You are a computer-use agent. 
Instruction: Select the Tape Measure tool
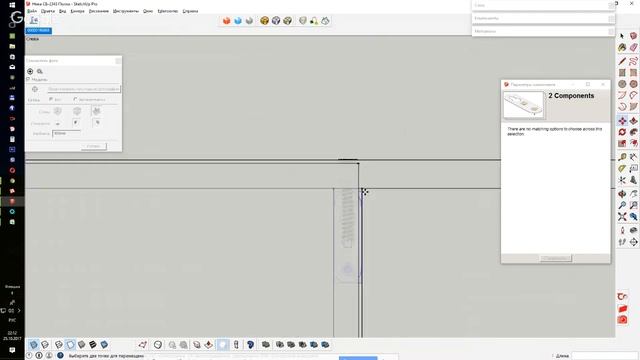[622, 157]
